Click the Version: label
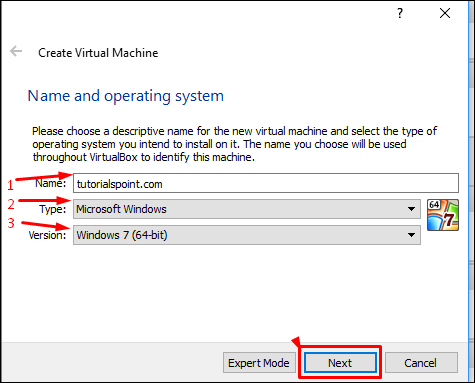This screenshot has width=475, height=383. click(x=47, y=235)
